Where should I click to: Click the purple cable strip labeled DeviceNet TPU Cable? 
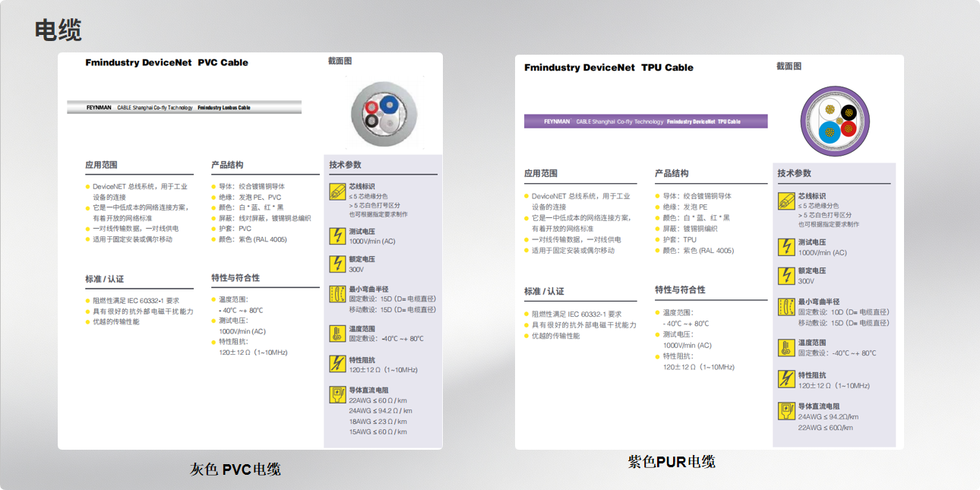coord(646,122)
